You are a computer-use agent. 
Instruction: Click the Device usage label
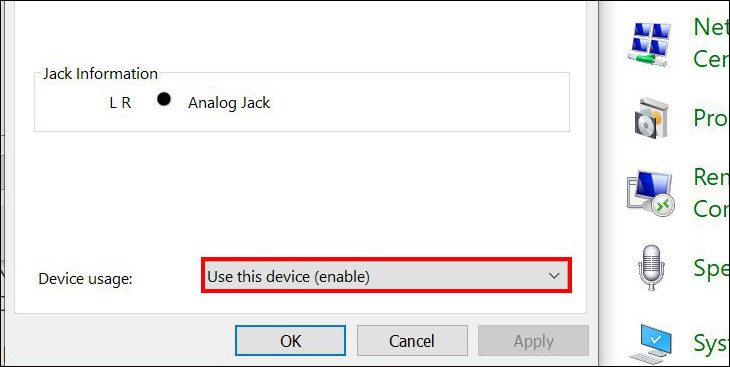point(86,279)
